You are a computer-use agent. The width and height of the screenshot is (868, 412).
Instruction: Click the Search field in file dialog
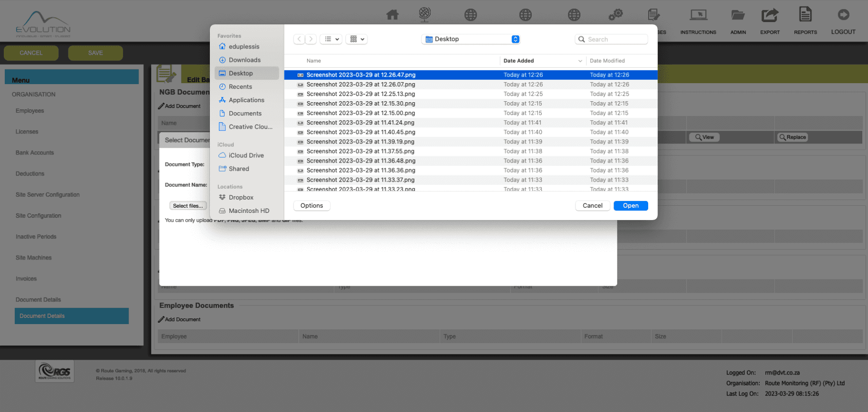tap(611, 39)
